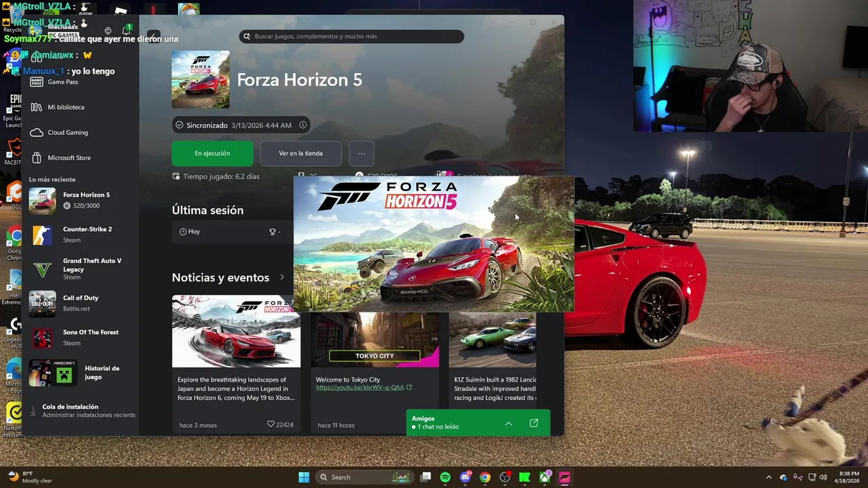Click the trophy icon in Última sesión
Viewport: 868px width, 488px height.
273,232
